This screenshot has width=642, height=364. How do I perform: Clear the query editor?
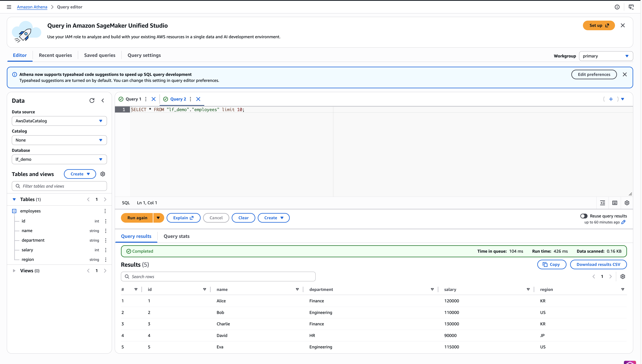[x=244, y=218]
